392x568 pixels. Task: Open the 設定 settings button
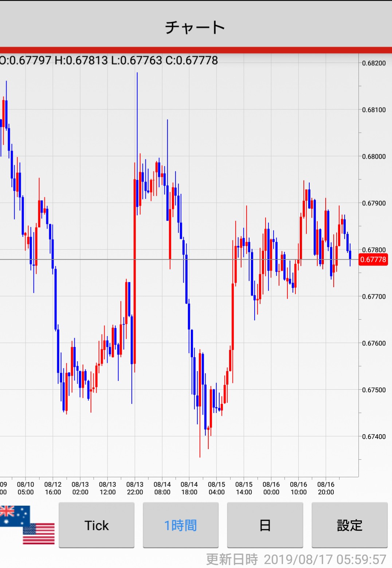point(349,525)
